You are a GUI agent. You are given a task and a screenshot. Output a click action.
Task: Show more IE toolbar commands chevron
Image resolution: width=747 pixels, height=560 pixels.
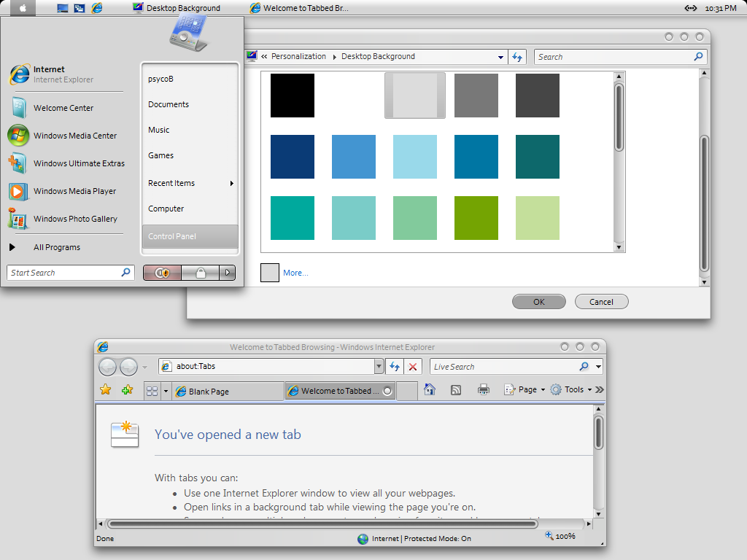point(600,389)
